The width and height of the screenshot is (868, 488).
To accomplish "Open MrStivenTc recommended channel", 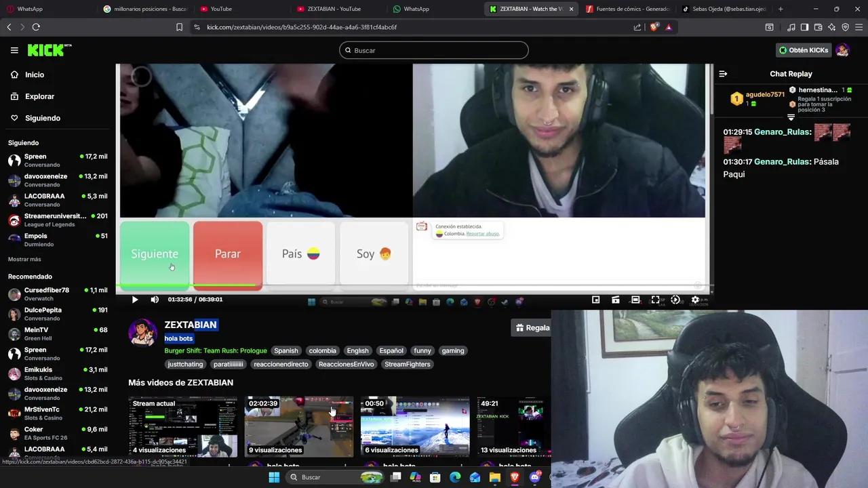I will (58, 413).
